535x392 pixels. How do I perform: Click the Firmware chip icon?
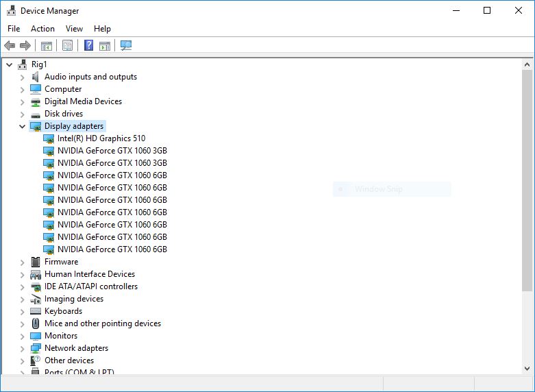pyautogui.click(x=36, y=262)
